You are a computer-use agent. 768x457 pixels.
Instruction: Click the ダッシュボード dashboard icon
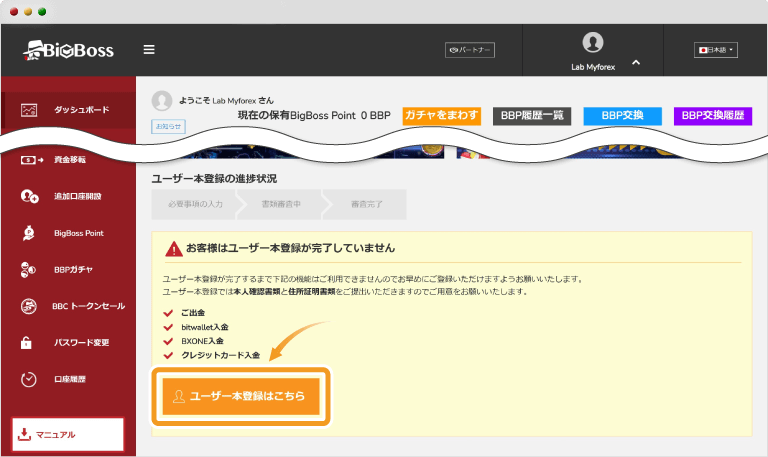tap(29, 110)
